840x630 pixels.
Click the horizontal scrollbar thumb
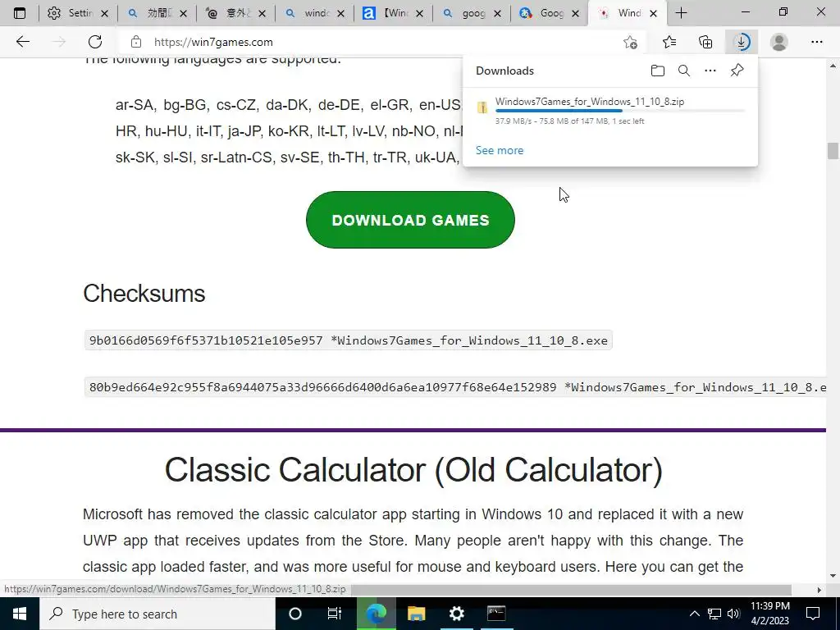[571, 589]
